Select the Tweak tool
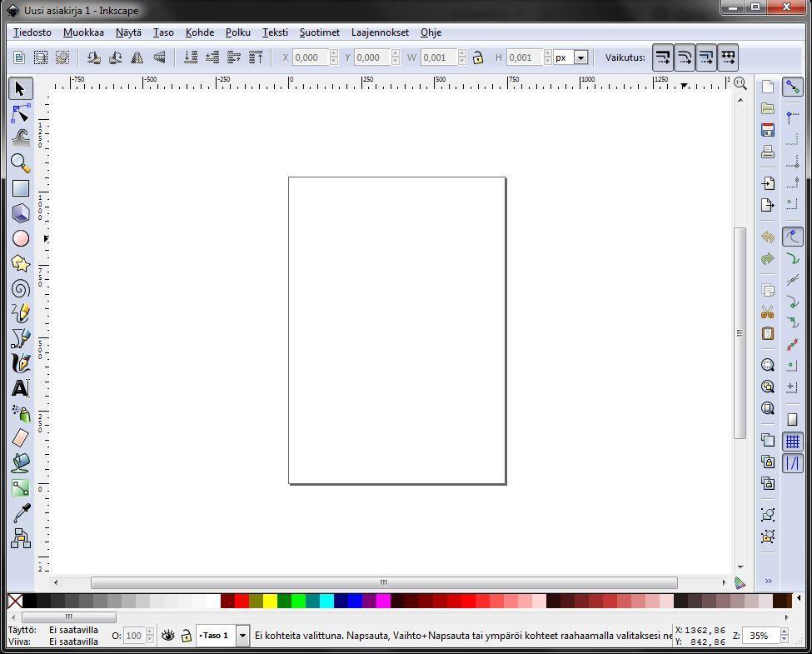The height and width of the screenshot is (654, 812). click(x=21, y=138)
